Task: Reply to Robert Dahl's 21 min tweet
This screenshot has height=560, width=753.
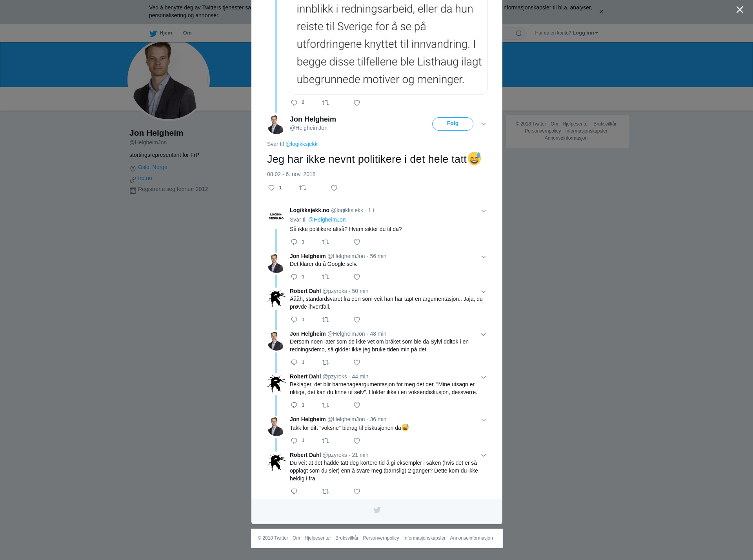Action: pos(294,491)
